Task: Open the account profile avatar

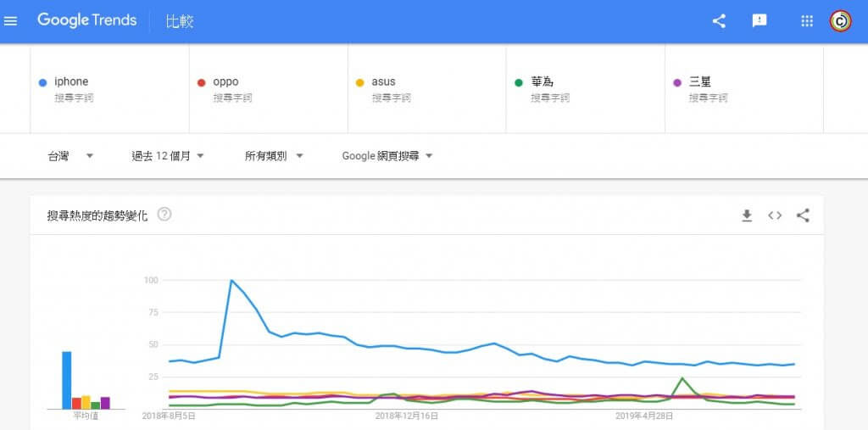Action: point(841,21)
